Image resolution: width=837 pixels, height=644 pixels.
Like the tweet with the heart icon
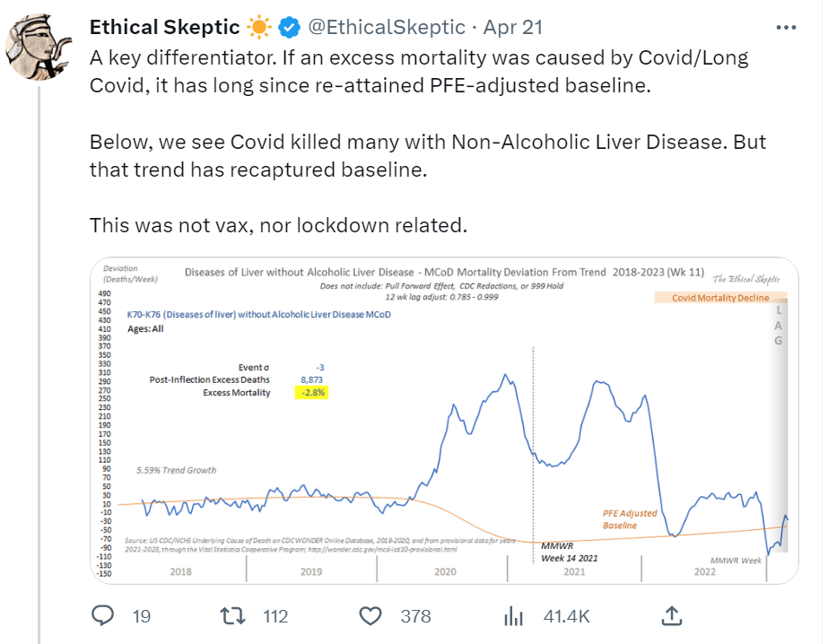[x=371, y=616]
